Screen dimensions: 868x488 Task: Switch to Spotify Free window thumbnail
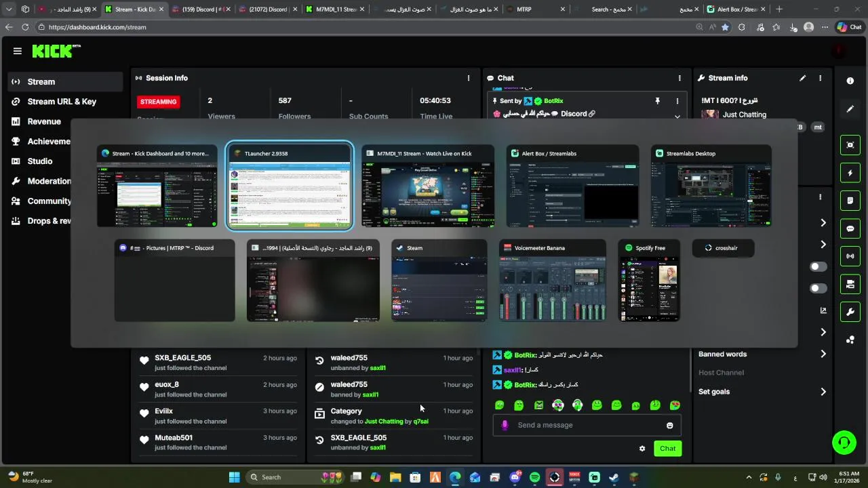click(x=649, y=281)
